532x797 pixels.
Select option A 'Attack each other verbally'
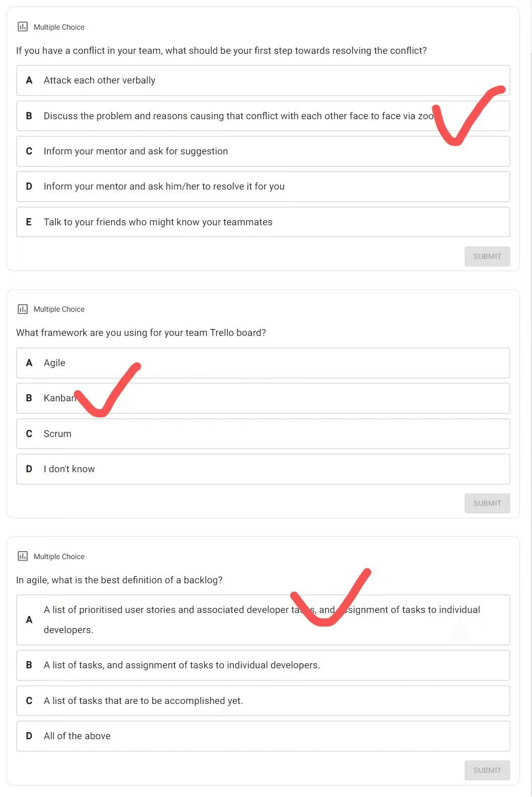coord(263,80)
